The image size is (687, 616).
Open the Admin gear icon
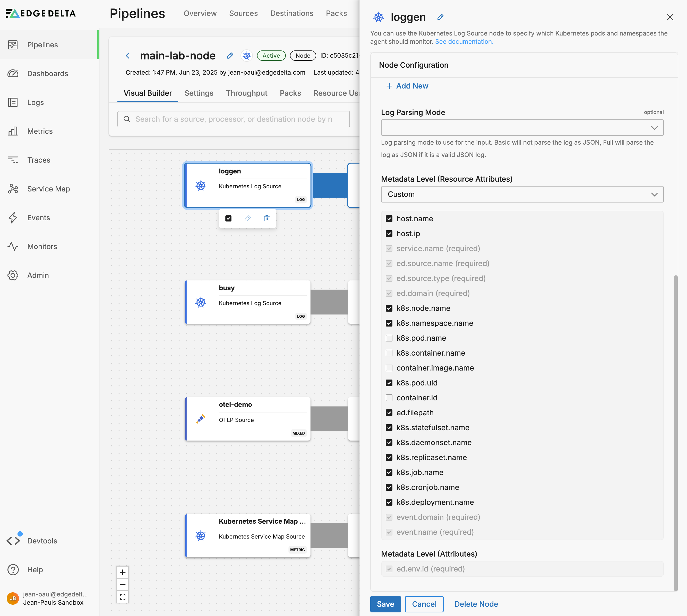[13, 275]
